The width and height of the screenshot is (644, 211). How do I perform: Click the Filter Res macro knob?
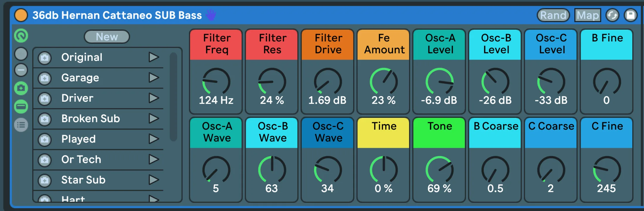[x=272, y=82]
